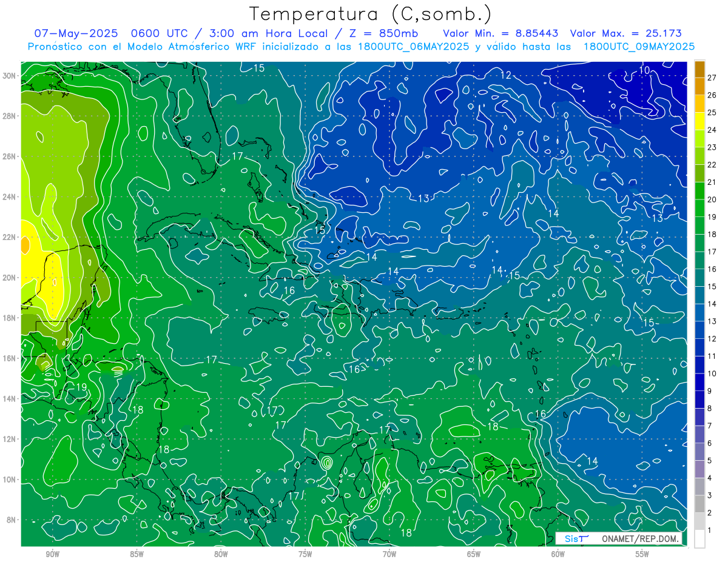Viewport: 728px width, 562px height.
Task: Click 'Valor Min. = 8.85443' readout
Action: pos(500,34)
